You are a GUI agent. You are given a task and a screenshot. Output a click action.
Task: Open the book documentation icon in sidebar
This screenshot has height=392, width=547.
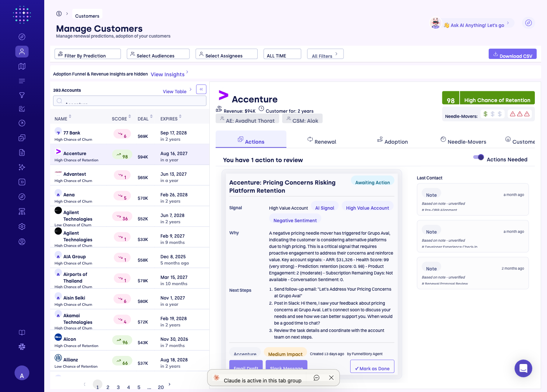[22, 333]
